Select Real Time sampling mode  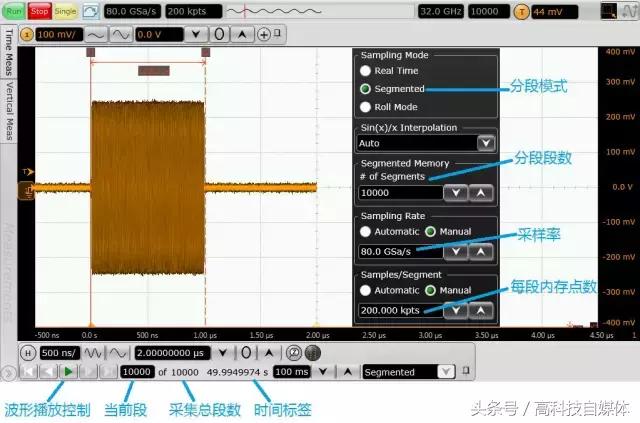click(x=367, y=71)
